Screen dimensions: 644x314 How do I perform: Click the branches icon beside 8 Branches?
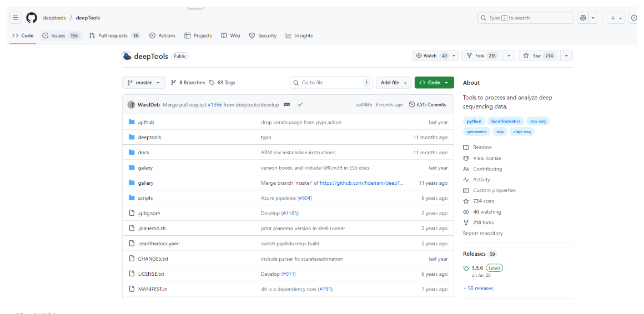(x=173, y=83)
